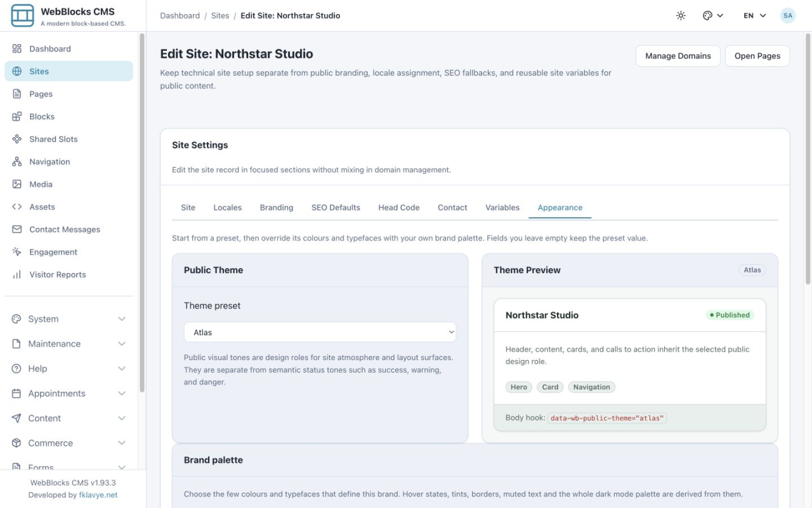Click the Published status badge
The image size is (812, 508).
730,315
